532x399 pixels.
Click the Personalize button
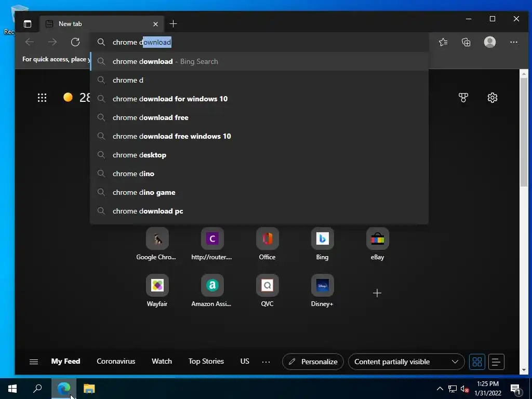pyautogui.click(x=313, y=362)
